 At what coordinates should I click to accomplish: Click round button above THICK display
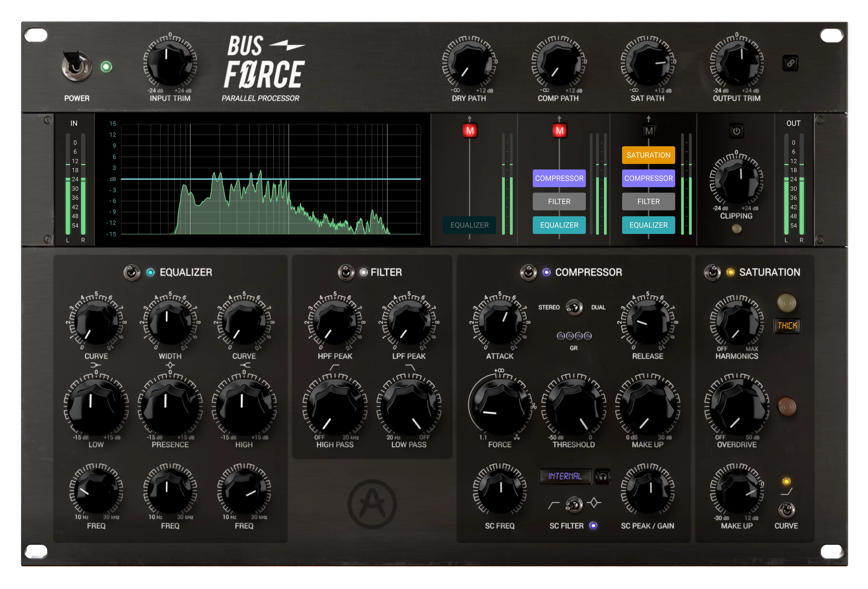click(786, 303)
